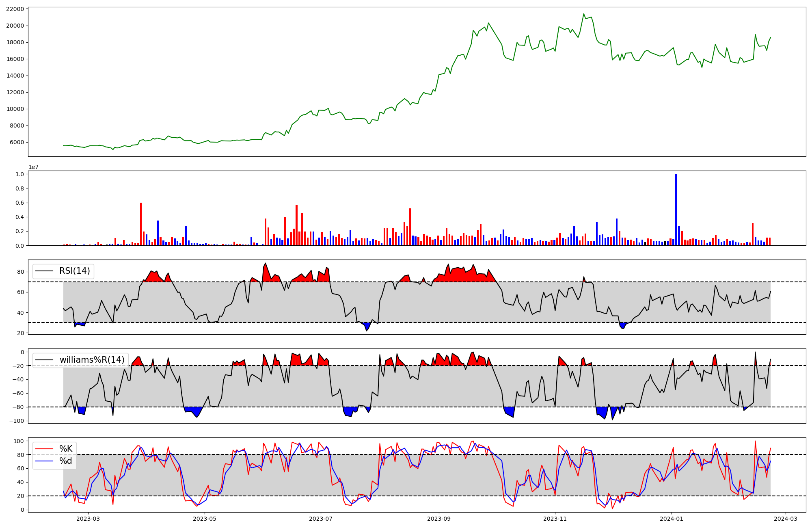Click the 2024-01 x-axis date label
Screen dimensions: 812x528
[672, 519]
